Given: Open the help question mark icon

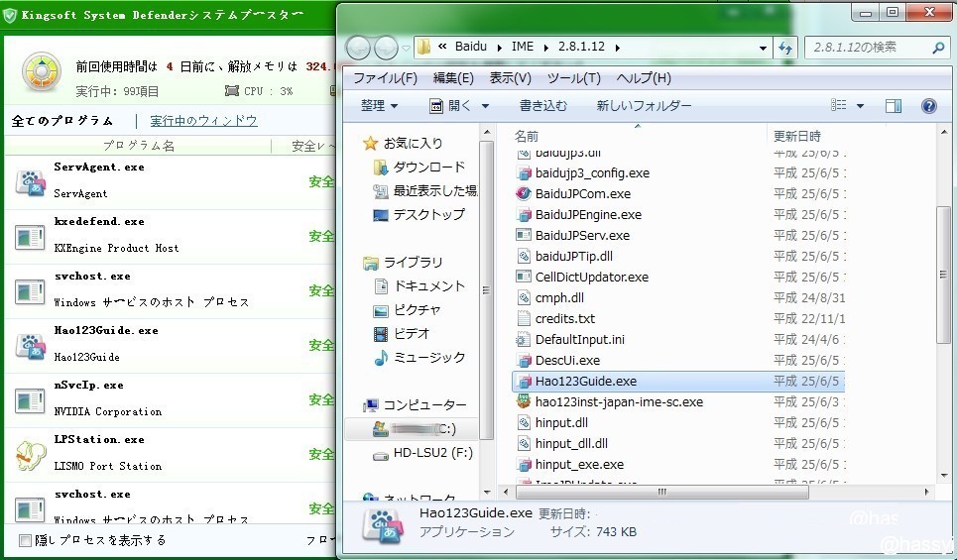Looking at the screenshot, I should click(x=929, y=106).
